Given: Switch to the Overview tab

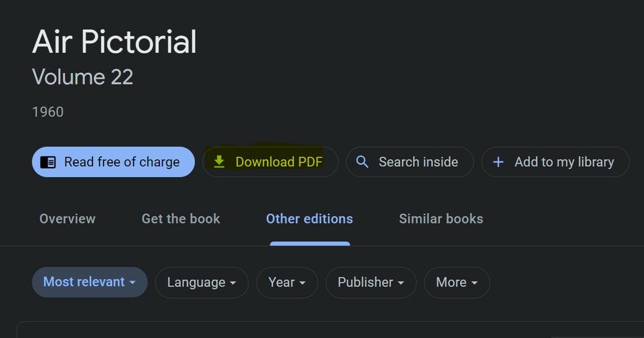Looking at the screenshot, I should 68,219.
